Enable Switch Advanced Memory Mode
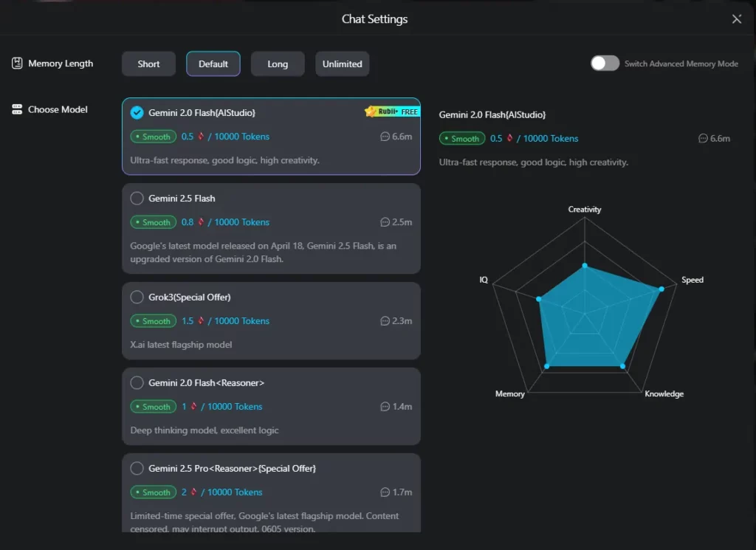 [x=605, y=63]
